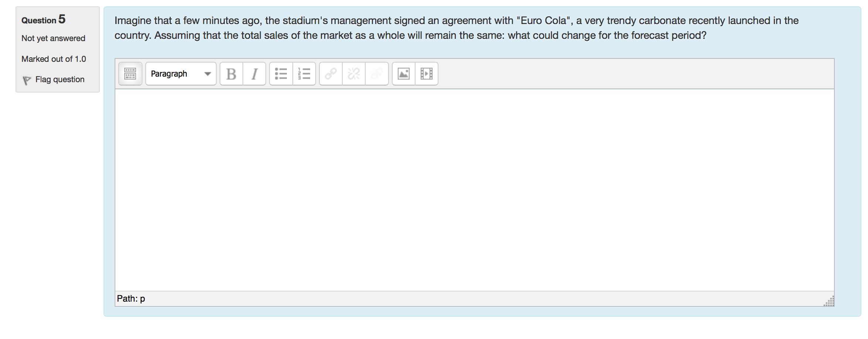868x339 pixels.
Task: Insert an image using the picture icon
Action: pos(404,74)
